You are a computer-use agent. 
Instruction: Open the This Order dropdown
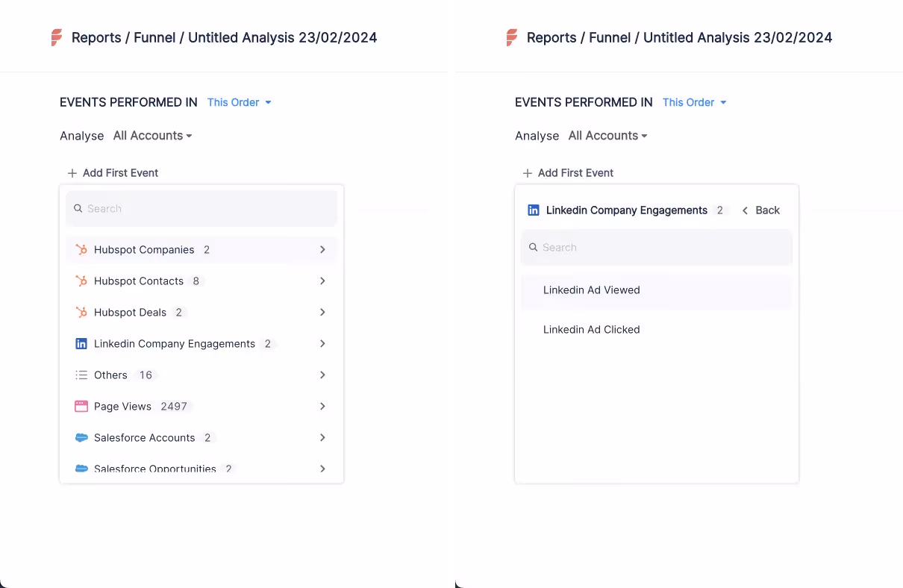(x=239, y=102)
